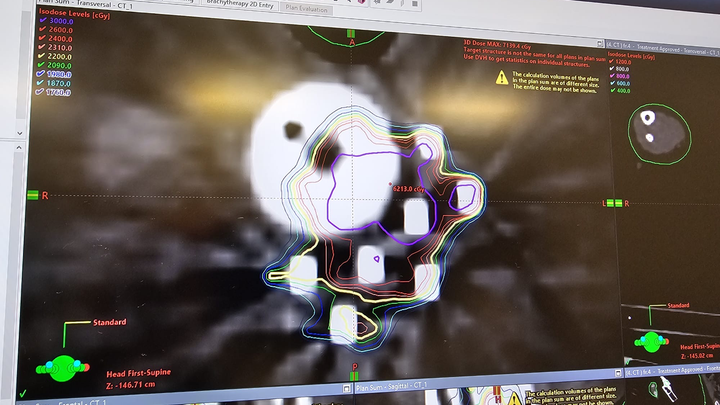Toggle the 2400.0 cGy isodose checkmark
Screen dimensions: 720x405
[42, 38]
